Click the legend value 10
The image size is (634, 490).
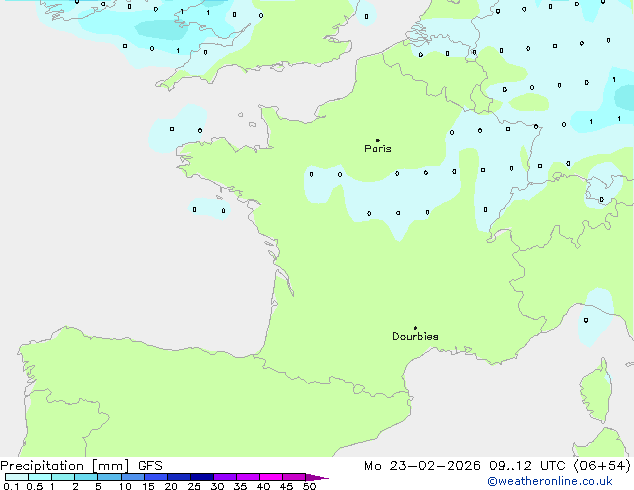click(x=125, y=486)
